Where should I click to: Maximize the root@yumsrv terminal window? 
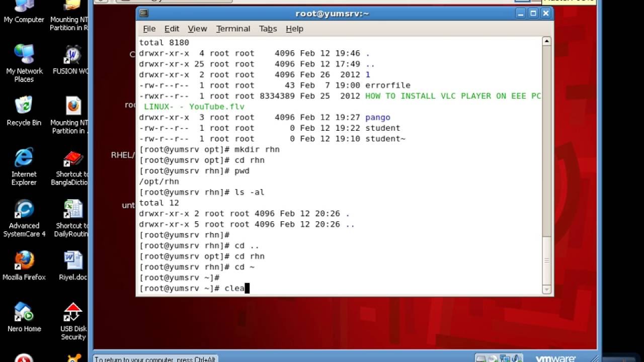coord(533,14)
